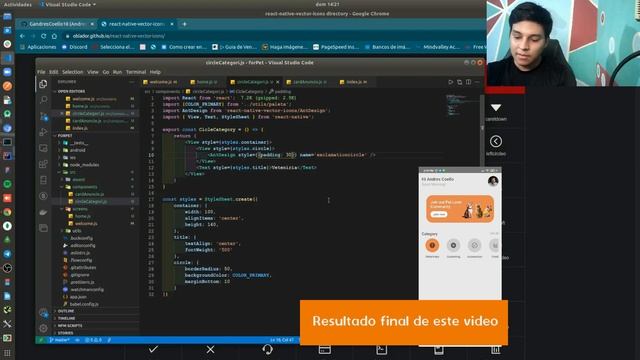Click the Chrome home button
Image resolution: width=640 pixels, height=360 pixels.
coord(54,36)
